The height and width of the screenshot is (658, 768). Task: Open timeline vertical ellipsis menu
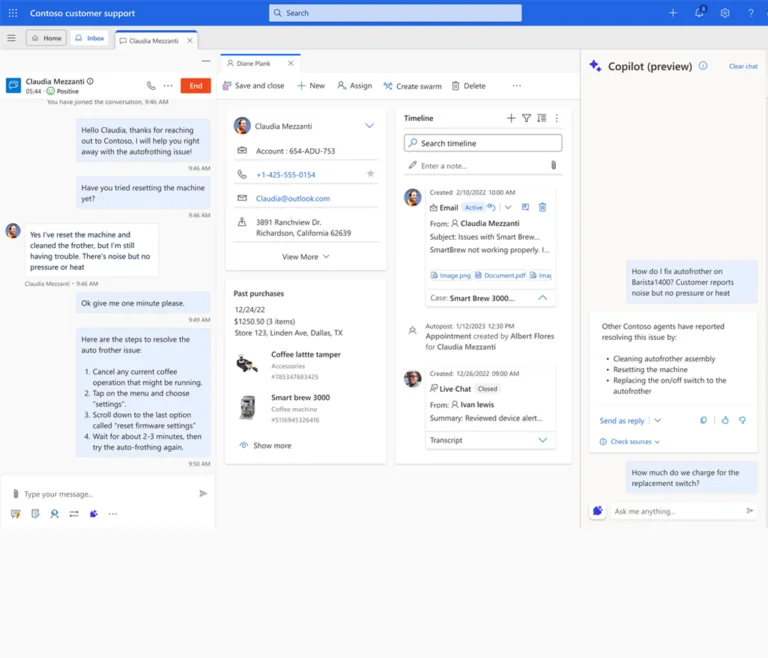pyautogui.click(x=557, y=118)
